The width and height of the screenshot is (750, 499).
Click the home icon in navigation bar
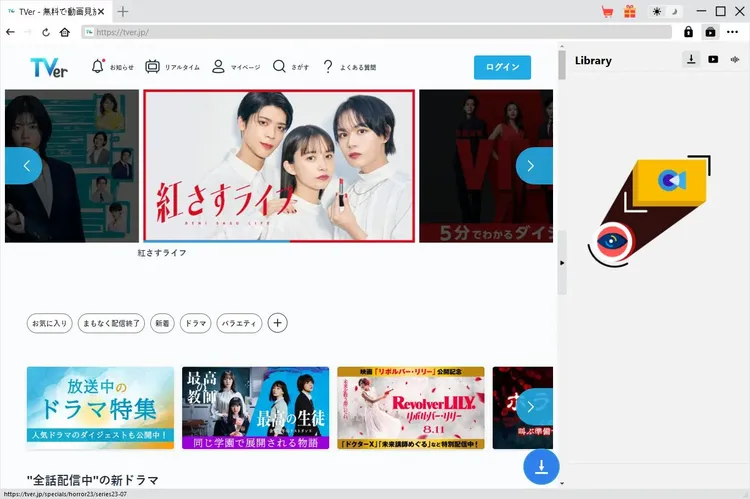64,32
